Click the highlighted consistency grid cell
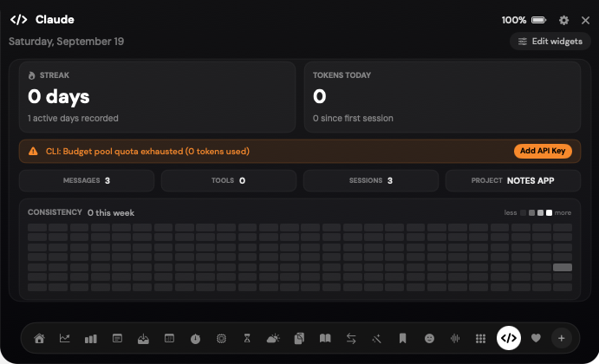599x364 pixels. [x=563, y=267]
